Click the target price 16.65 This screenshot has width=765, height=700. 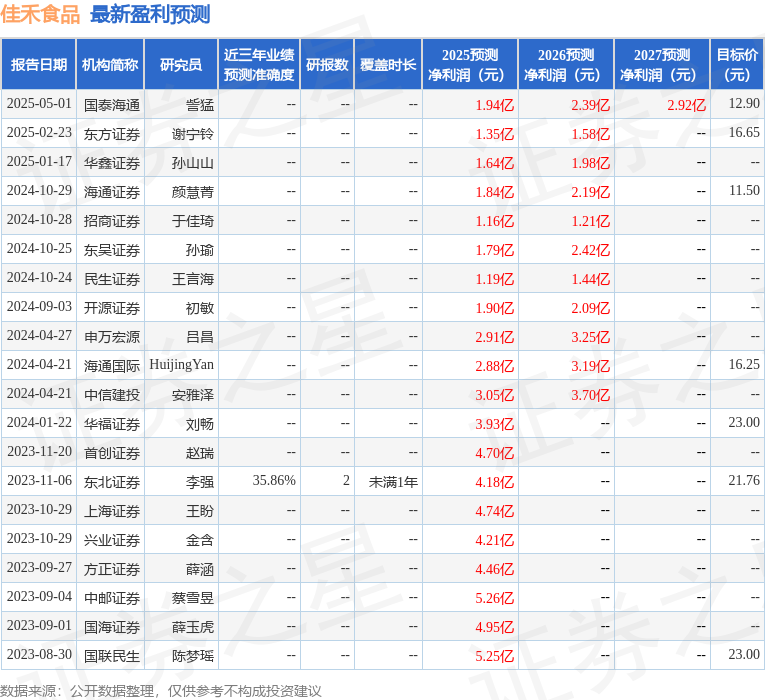744,133
